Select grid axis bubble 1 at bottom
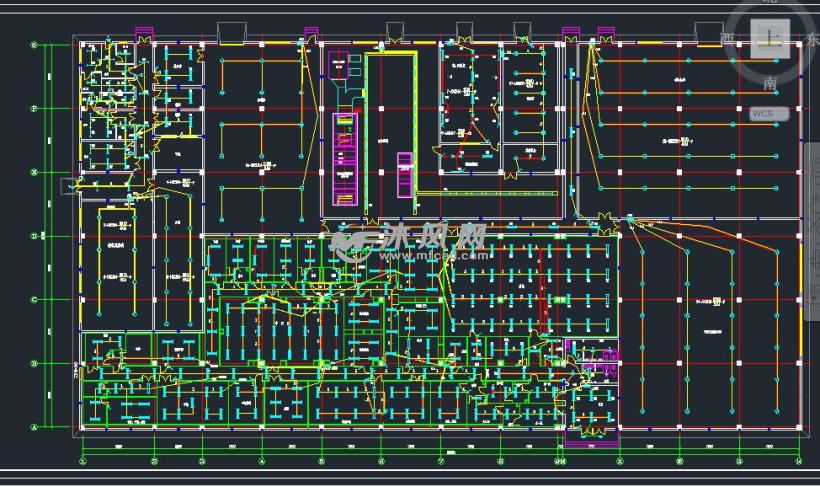820x487 pixels. [83, 461]
